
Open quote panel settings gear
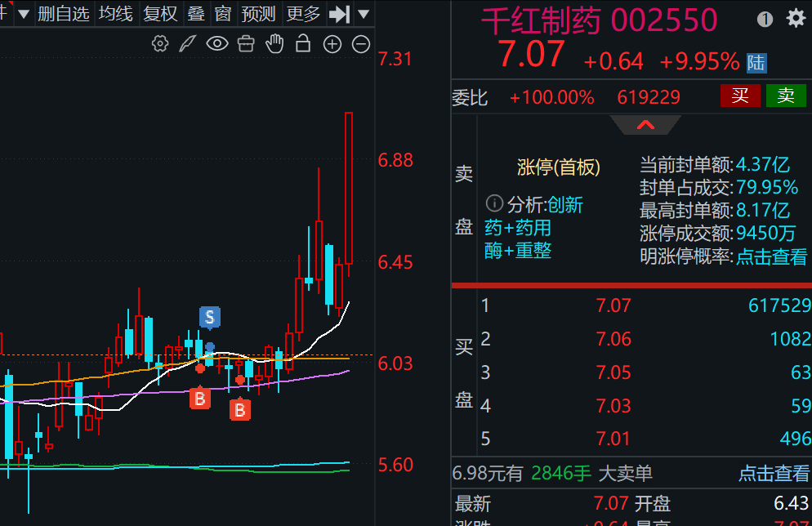796,19
